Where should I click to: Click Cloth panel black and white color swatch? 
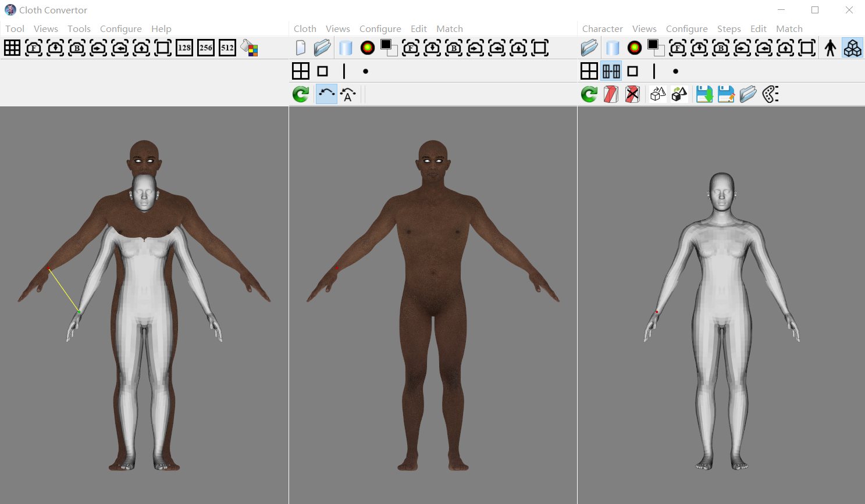389,48
